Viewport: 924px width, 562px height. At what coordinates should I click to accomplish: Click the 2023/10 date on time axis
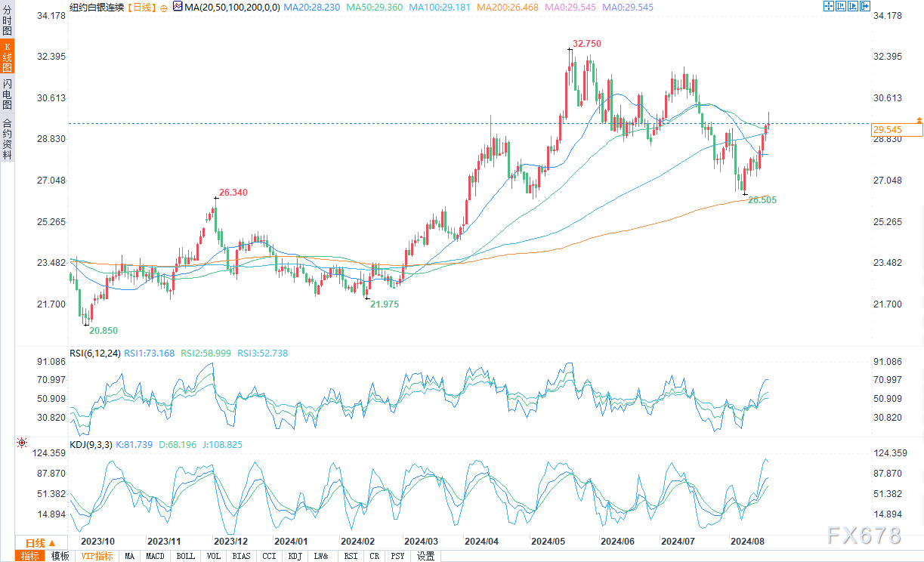pos(97,542)
